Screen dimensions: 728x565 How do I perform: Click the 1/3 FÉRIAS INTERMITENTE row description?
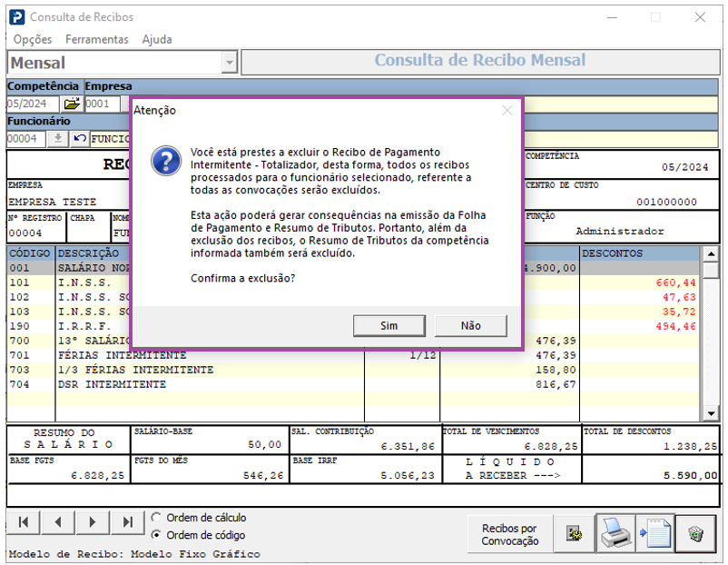point(135,370)
